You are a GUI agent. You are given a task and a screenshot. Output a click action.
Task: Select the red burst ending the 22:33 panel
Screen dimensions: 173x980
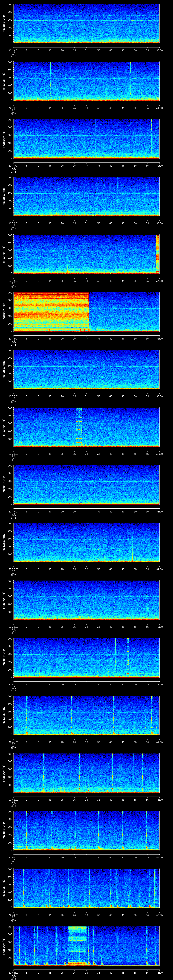coord(158,254)
